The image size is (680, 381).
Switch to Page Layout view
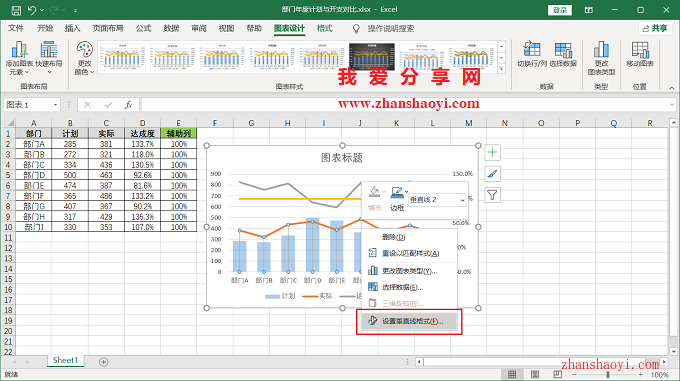click(535, 374)
